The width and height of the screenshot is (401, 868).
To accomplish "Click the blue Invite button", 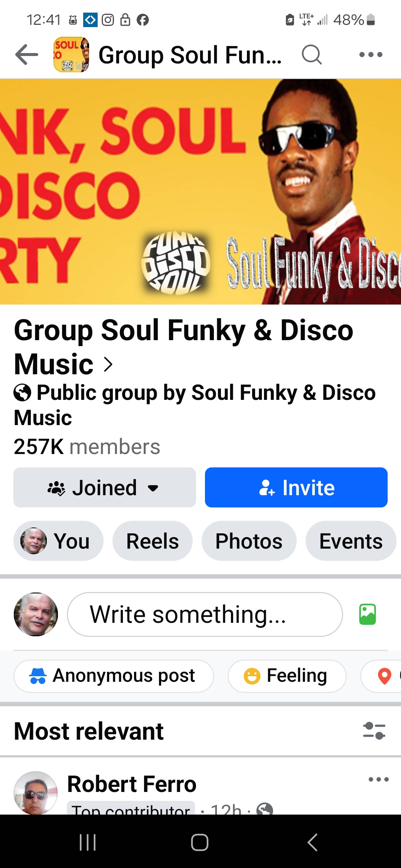I will pyautogui.click(x=296, y=487).
